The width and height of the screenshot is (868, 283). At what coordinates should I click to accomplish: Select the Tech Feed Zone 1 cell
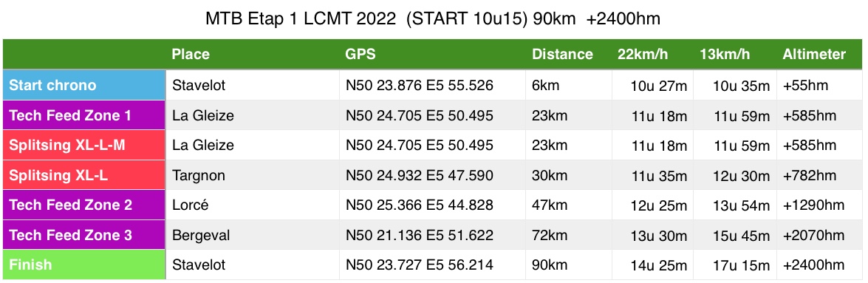84,115
